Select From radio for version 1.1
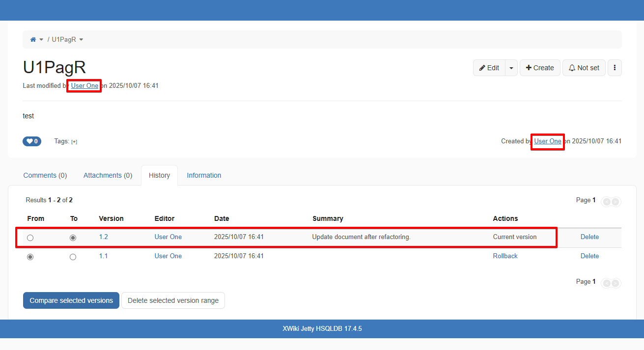The height and width of the screenshot is (350, 644). pyautogui.click(x=30, y=257)
